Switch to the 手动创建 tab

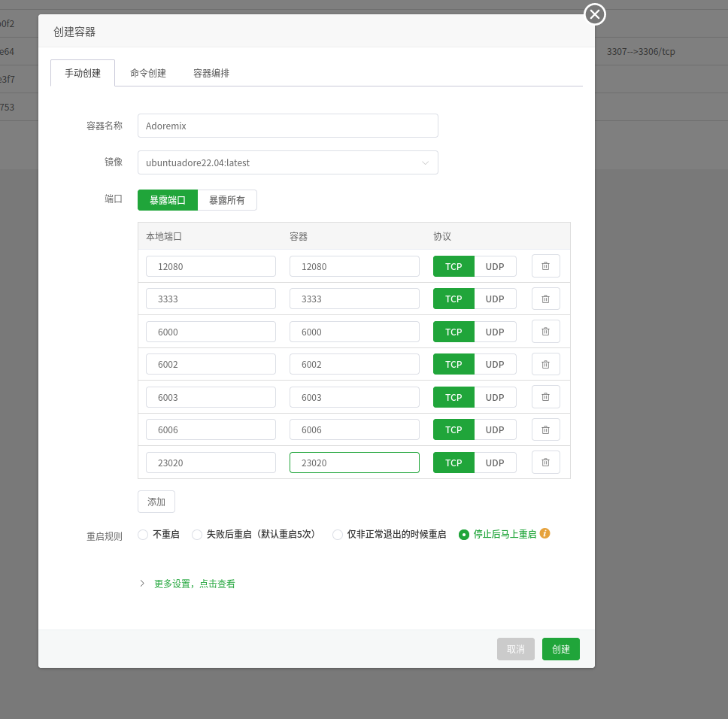(x=83, y=73)
